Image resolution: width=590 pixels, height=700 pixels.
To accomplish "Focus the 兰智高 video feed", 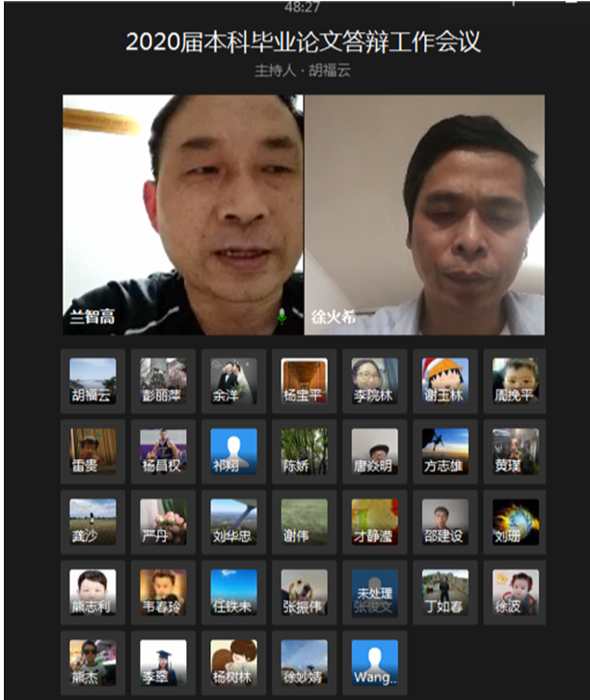I will [183, 214].
